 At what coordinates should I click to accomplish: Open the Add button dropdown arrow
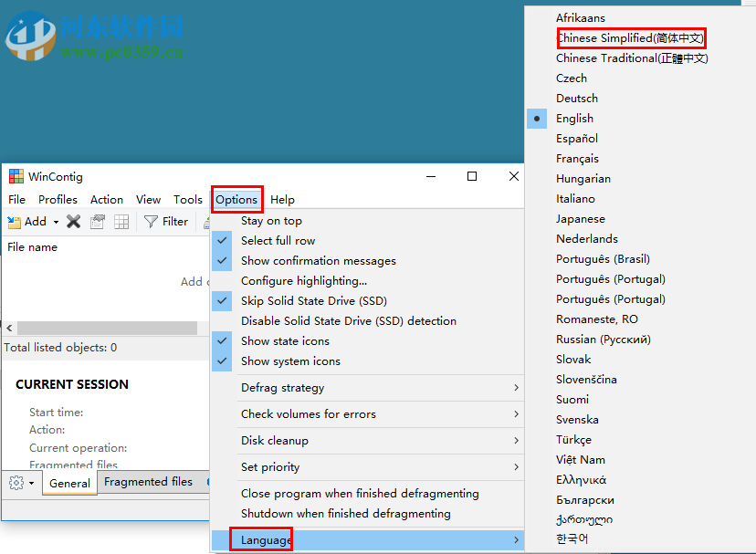[56, 222]
